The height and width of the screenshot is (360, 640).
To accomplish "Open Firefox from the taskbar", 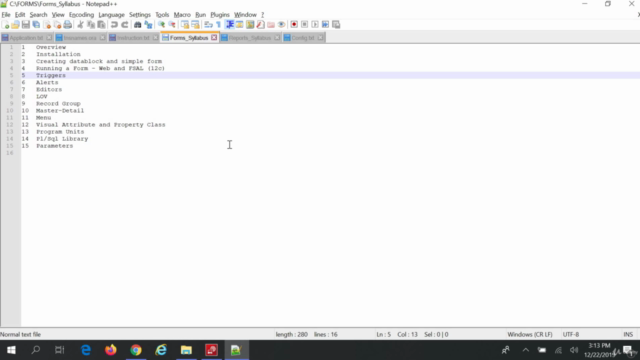I will point(111,350).
